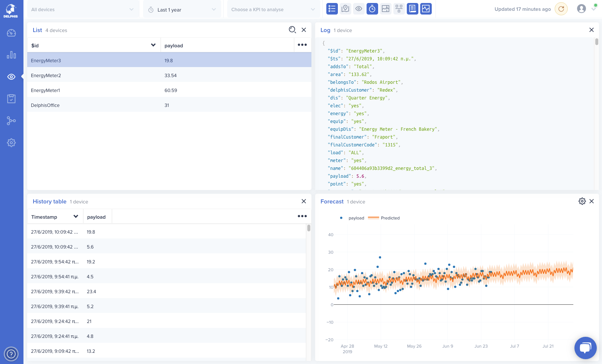Click the Log panel title
The width and height of the screenshot is (602, 364).
pyautogui.click(x=325, y=30)
